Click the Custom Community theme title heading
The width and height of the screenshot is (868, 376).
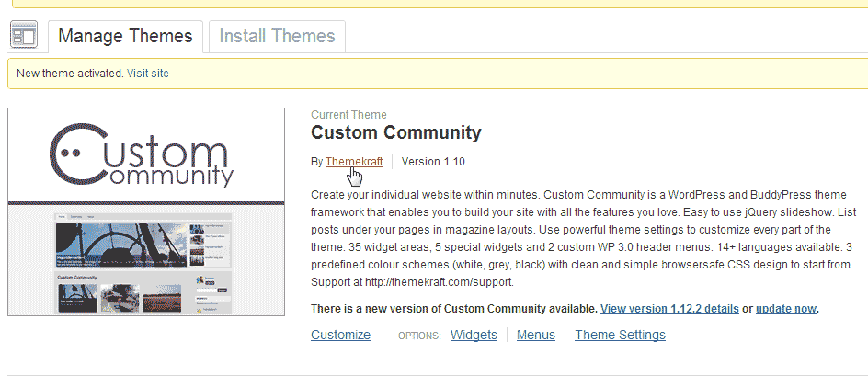(x=395, y=132)
